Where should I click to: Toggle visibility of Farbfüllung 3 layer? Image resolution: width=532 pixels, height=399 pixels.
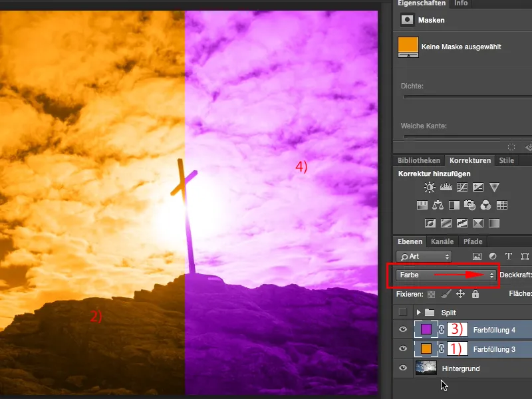(x=402, y=348)
